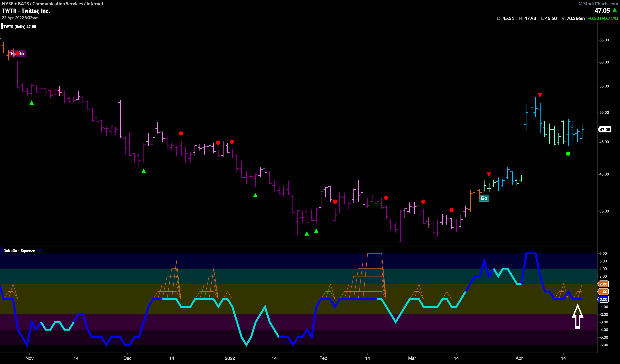Click the large 47.05 last price header
This screenshot has height=364, width=620.
(602, 11)
